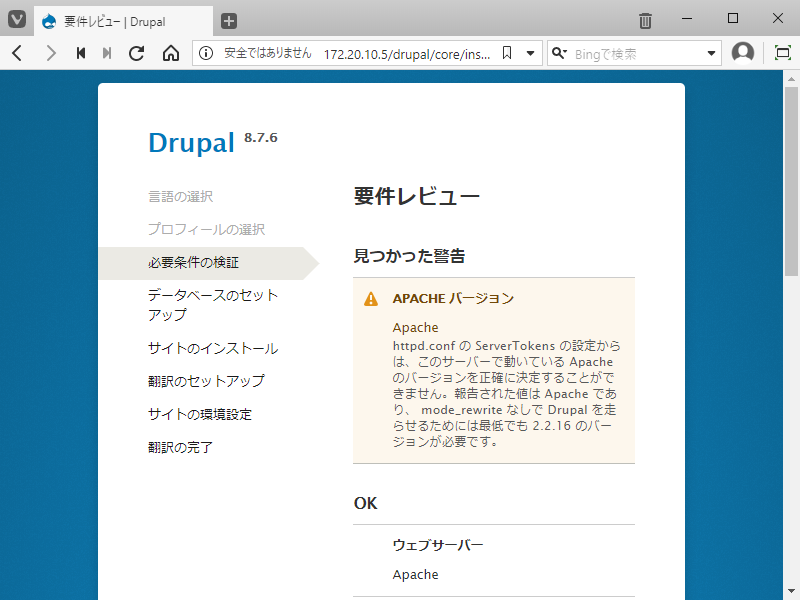Click the Drupal title heading
Screen dimensions: 800x600
coord(191,142)
